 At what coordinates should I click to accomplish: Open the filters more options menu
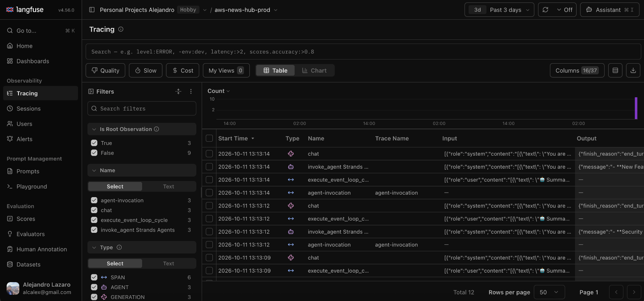[x=191, y=92]
